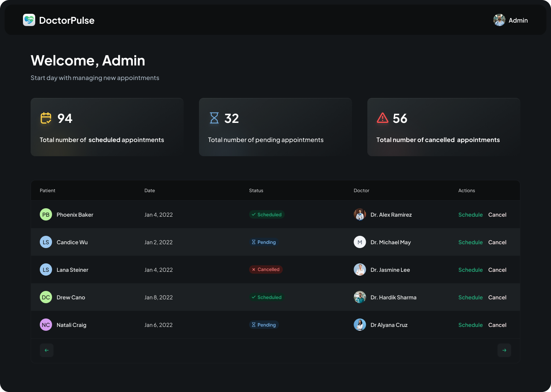551x392 pixels.
Task: Click the cancelled appointments warning icon
Action: coord(382,118)
